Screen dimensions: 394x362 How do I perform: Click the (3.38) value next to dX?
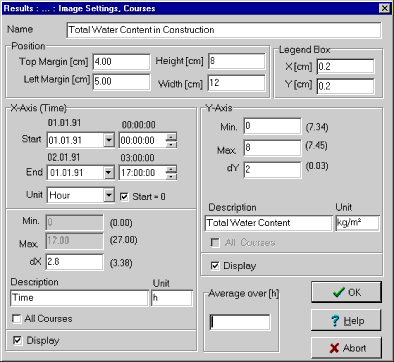121,263
